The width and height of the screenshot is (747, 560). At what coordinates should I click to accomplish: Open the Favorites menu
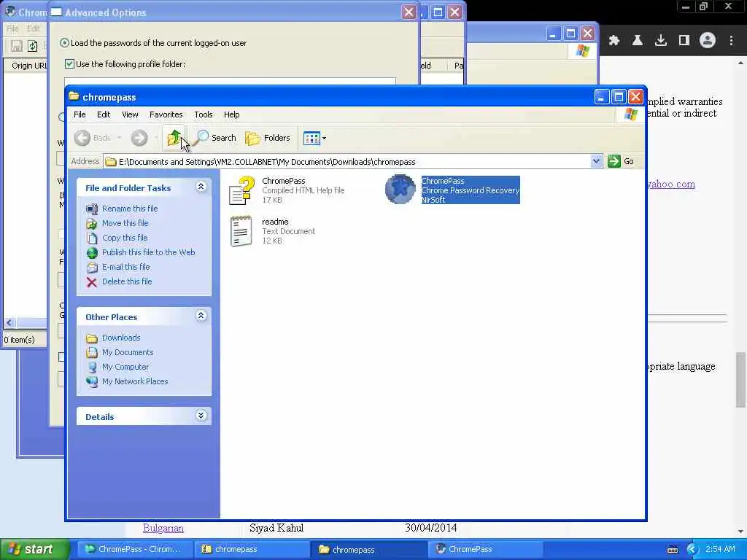[166, 114]
